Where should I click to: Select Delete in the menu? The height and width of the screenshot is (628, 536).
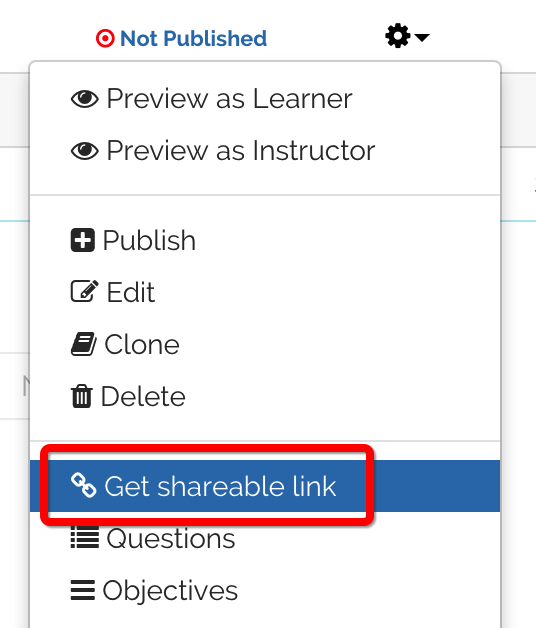[x=265, y=396]
